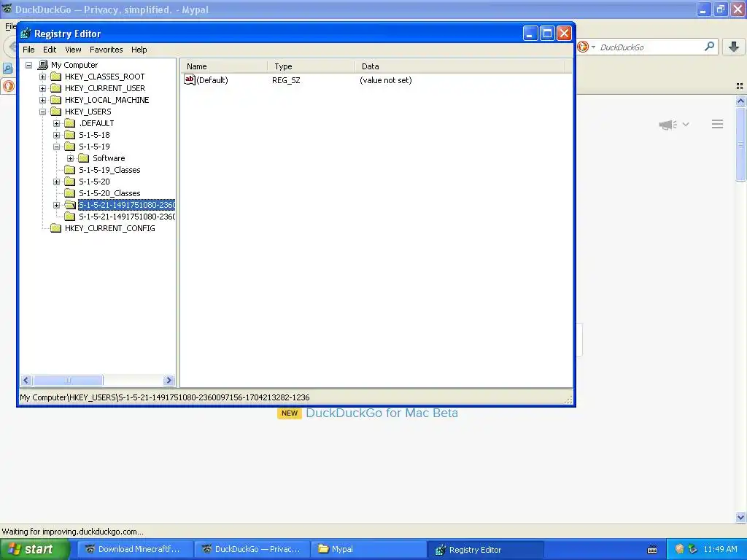Click the .DEFAULT folder icon

tap(69, 122)
